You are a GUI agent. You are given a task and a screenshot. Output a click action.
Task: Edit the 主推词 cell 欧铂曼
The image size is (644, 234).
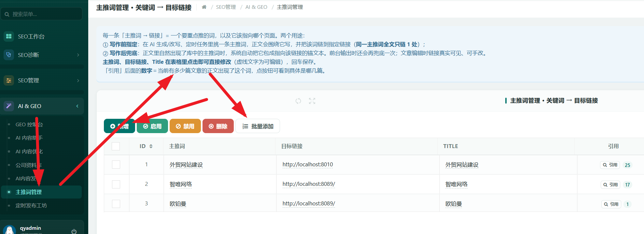(178, 204)
